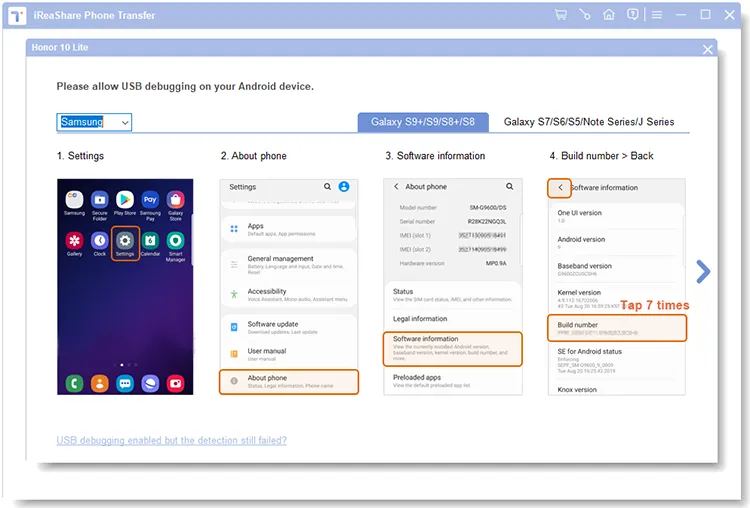Click the Settings home screen thumbnail

click(x=125, y=287)
